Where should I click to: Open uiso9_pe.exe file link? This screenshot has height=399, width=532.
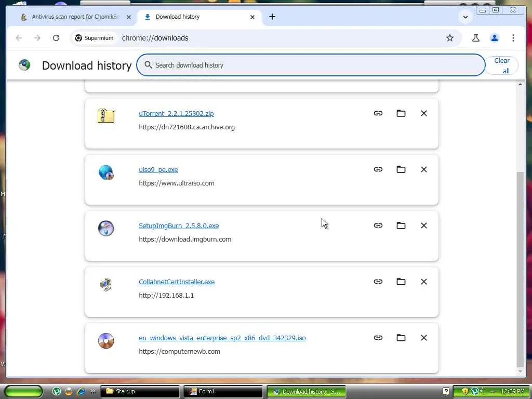[158, 170]
